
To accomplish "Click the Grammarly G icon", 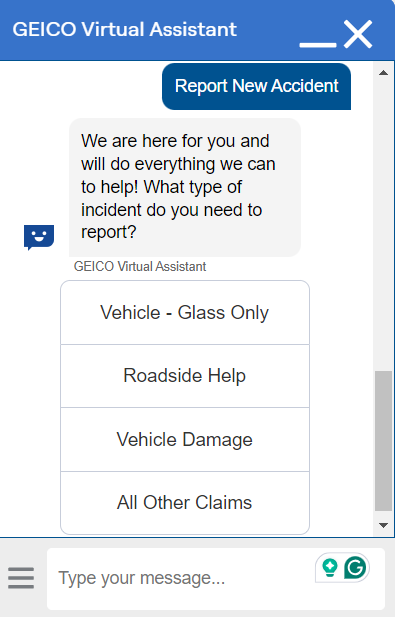I will pos(355,567).
